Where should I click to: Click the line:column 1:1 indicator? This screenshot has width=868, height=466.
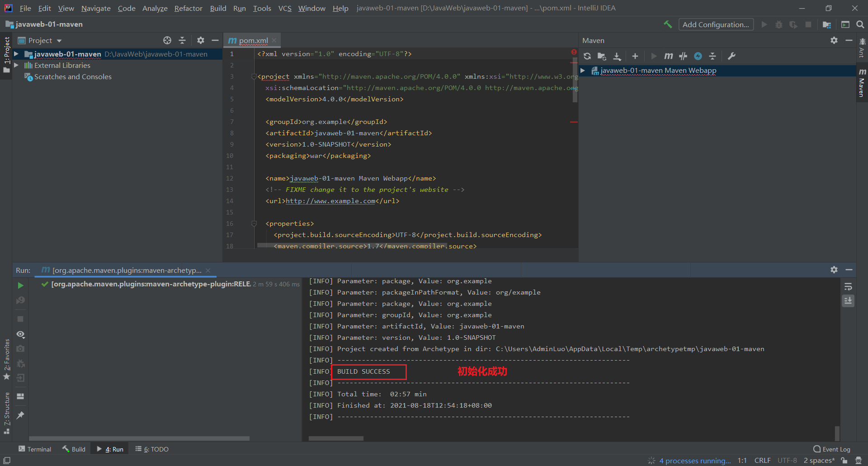coord(742,461)
